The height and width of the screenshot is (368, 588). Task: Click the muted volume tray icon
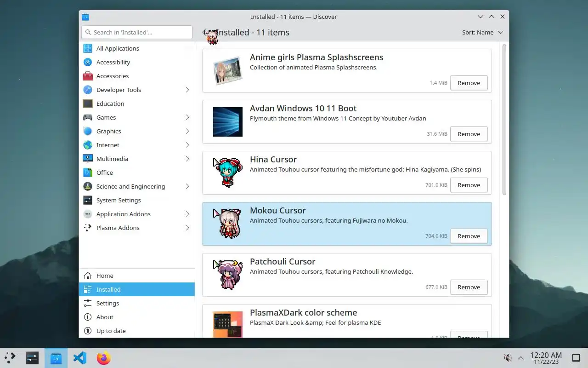508,358
